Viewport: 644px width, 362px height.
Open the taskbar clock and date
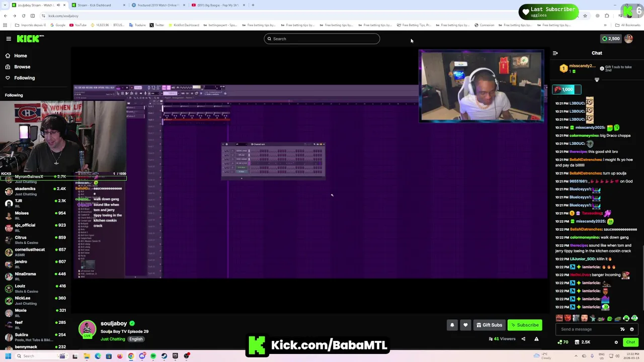(x=632, y=356)
